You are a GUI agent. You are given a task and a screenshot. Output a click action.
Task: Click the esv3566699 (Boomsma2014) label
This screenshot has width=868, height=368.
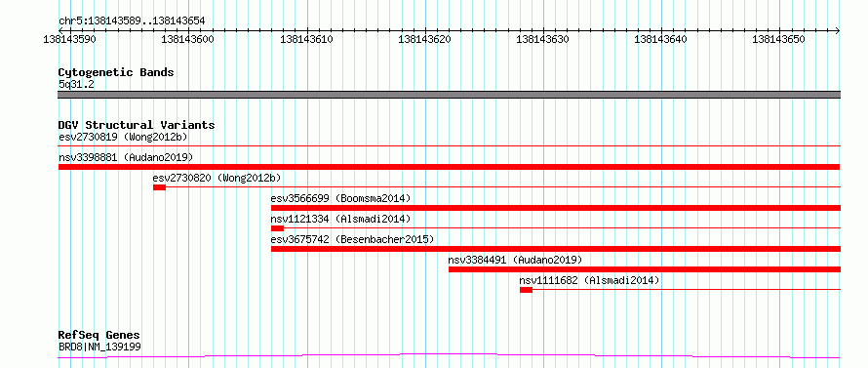click(341, 198)
